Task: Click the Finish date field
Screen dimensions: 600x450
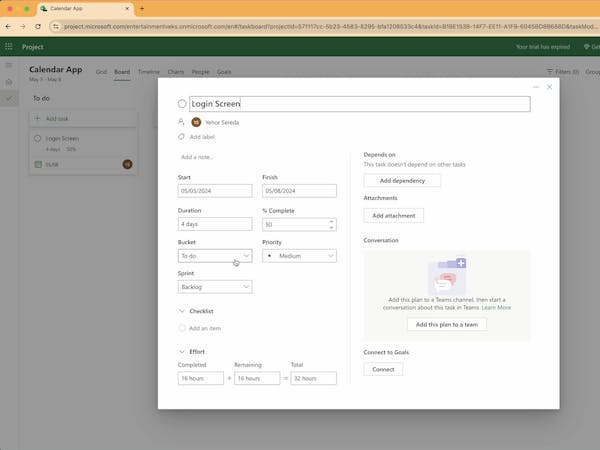Action: 299,191
